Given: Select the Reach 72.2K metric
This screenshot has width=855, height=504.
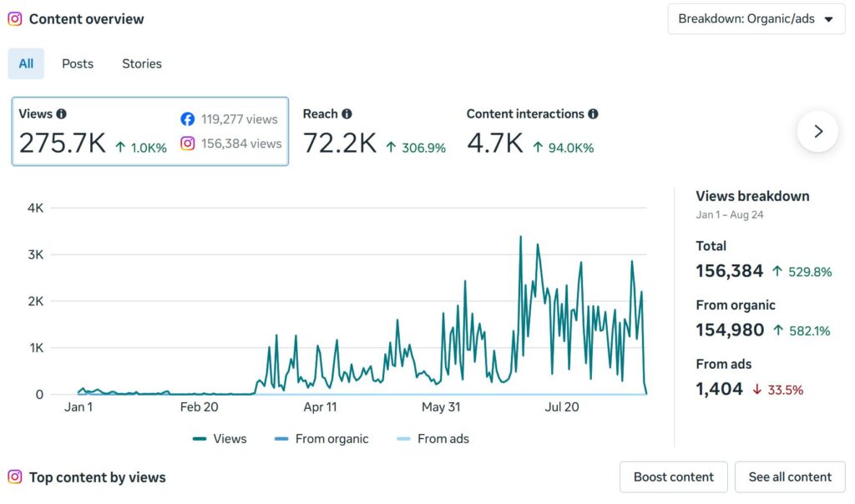Looking at the screenshot, I should pyautogui.click(x=375, y=131).
